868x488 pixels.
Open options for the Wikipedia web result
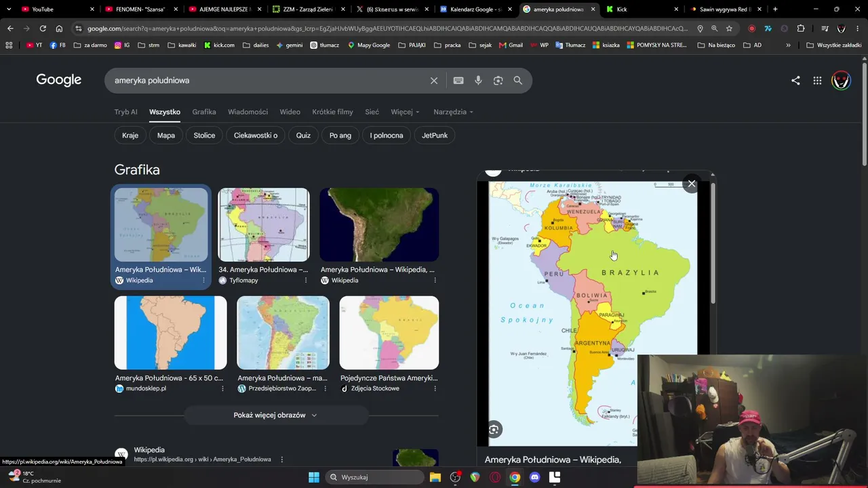tap(282, 460)
